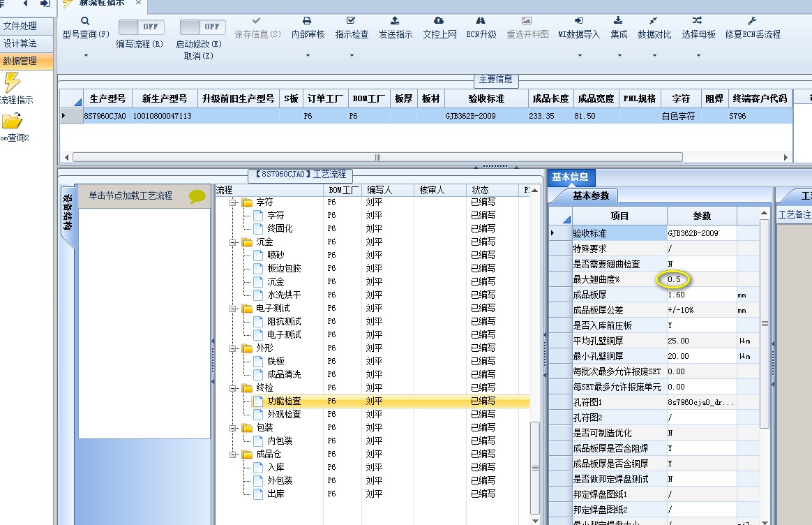Click the MI数据导入 import icon

click(x=578, y=21)
